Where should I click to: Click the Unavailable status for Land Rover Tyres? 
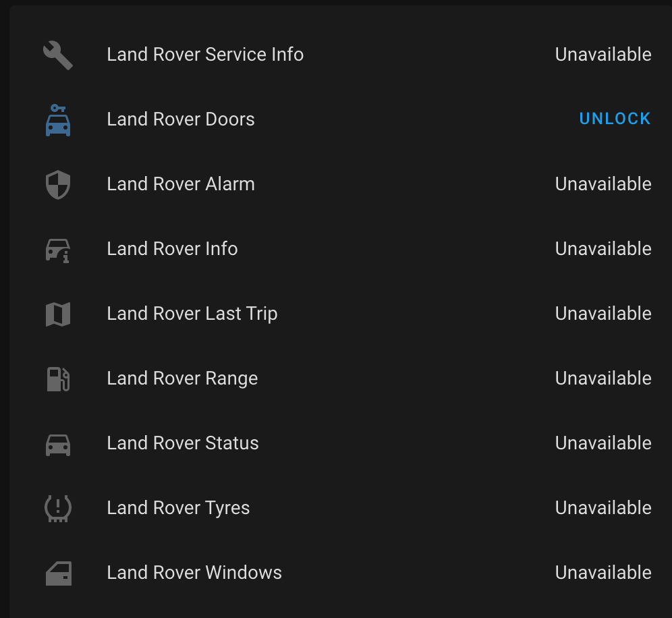click(x=603, y=507)
